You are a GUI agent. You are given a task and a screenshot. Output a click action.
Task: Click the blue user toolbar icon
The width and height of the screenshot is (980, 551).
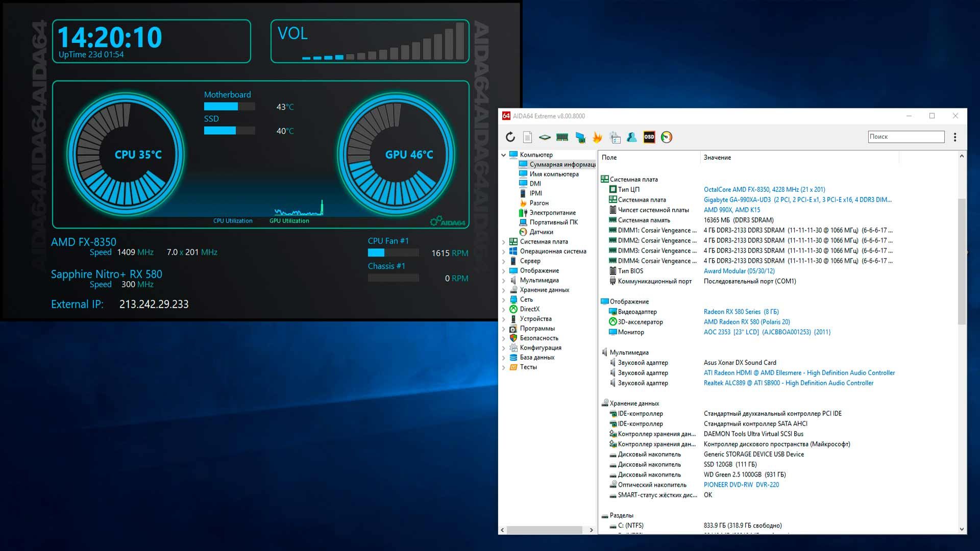(632, 137)
